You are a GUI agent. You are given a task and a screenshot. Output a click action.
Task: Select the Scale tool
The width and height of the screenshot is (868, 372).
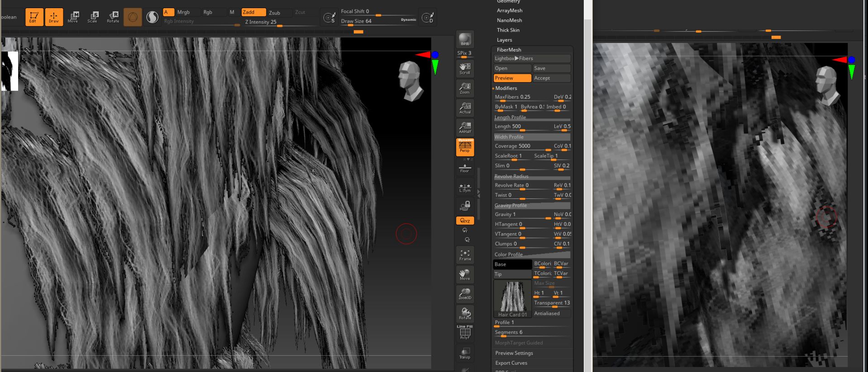(92, 17)
